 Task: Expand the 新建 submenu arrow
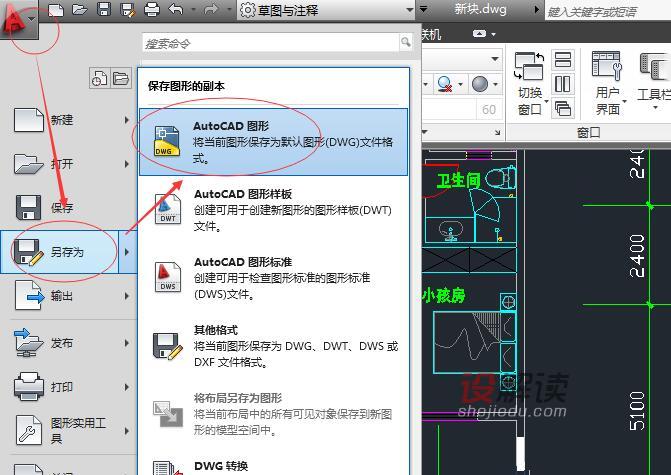pos(127,120)
